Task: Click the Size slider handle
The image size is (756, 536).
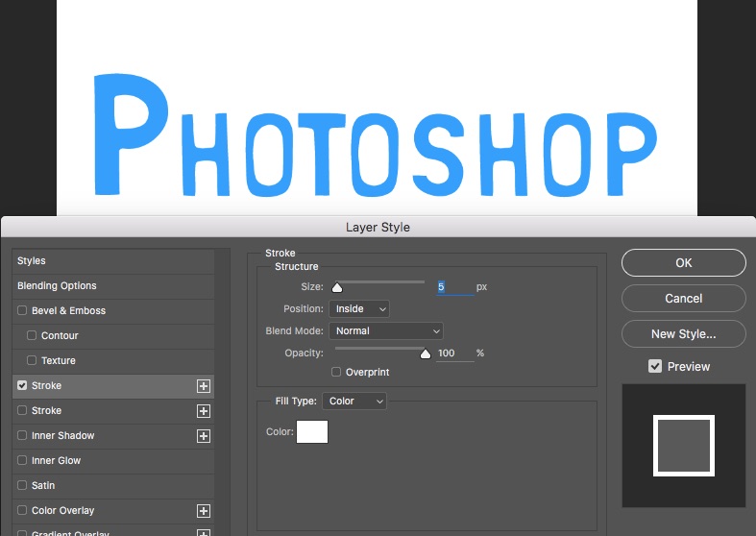Action: point(337,288)
